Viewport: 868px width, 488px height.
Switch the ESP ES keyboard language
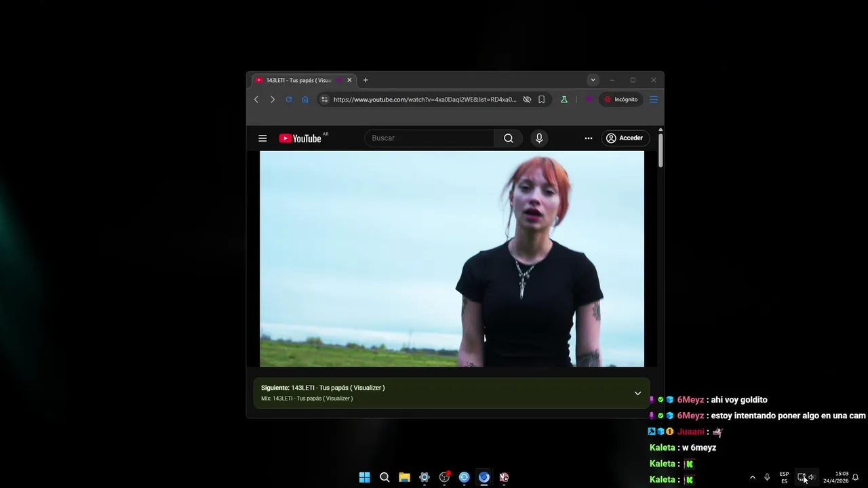784,477
